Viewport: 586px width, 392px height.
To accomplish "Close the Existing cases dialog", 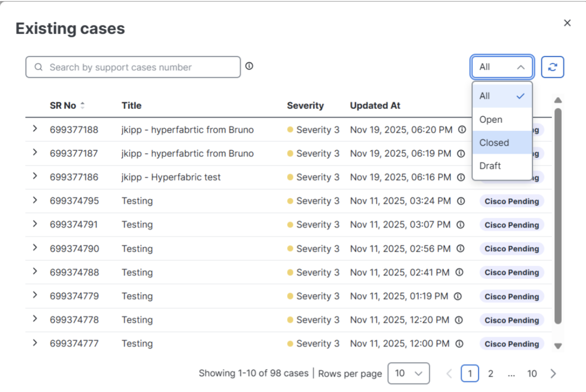I will [567, 23].
